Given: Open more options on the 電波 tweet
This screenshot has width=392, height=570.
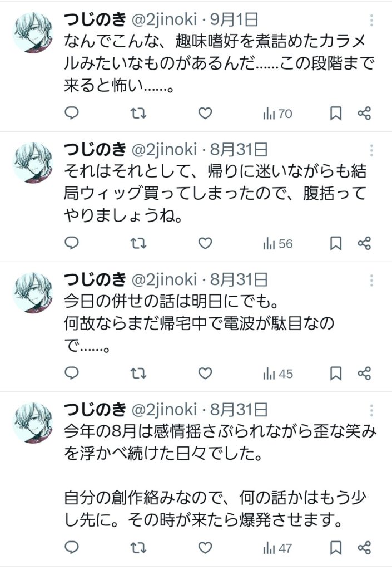Looking at the screenshot, I should click(372, 281).
